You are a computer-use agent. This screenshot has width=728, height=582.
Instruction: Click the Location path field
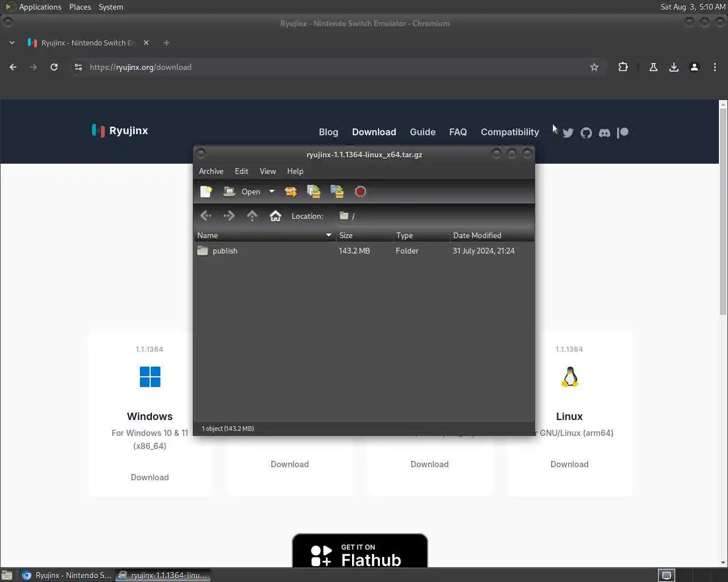click(x=432, y=216)
